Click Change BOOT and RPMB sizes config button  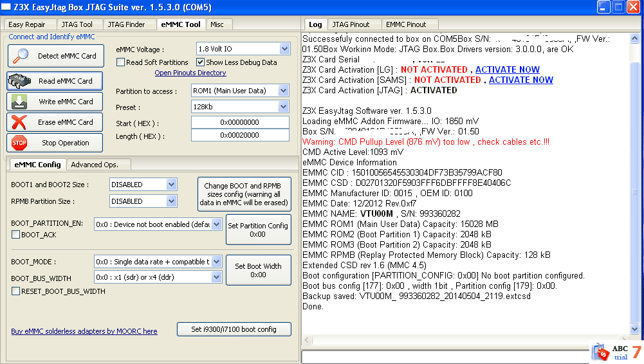point(244,194)
